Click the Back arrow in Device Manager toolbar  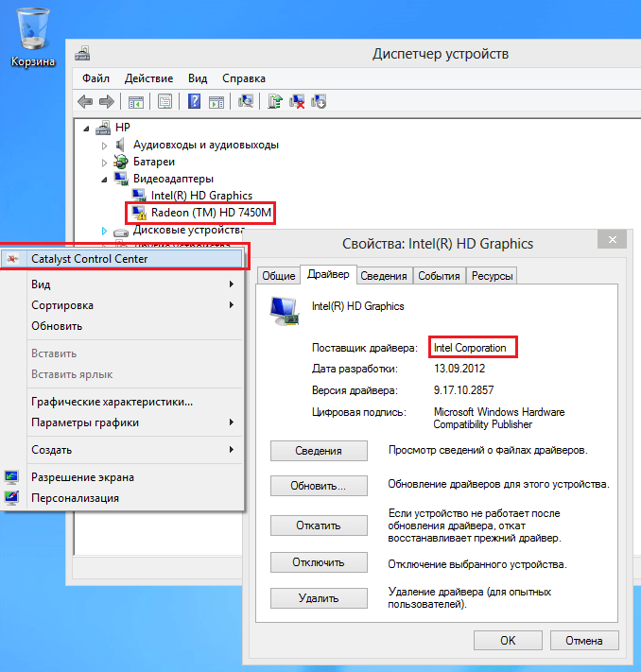click(85, 101)
